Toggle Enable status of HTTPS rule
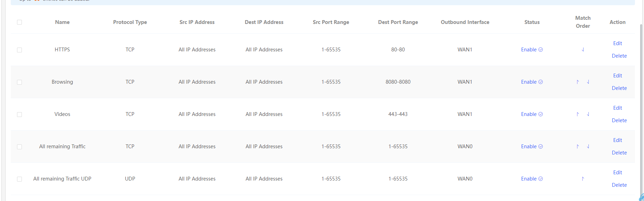This screenshot has height=201, width=644. tap(532, 50)
